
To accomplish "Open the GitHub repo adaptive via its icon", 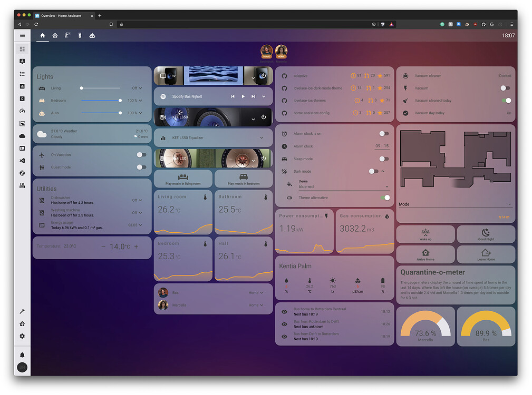I will coord(284,76).
